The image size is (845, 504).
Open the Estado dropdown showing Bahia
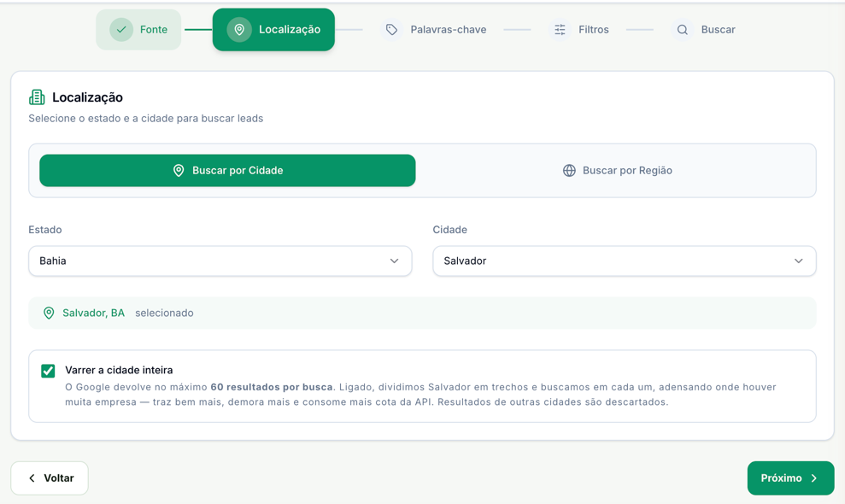(220, 261)
